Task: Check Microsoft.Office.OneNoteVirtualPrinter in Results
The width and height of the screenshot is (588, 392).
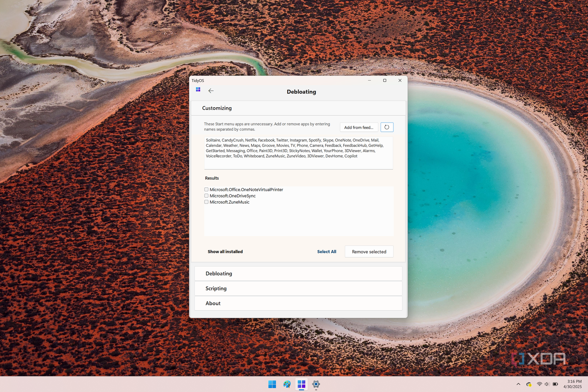Action: [x=206, y=189]
